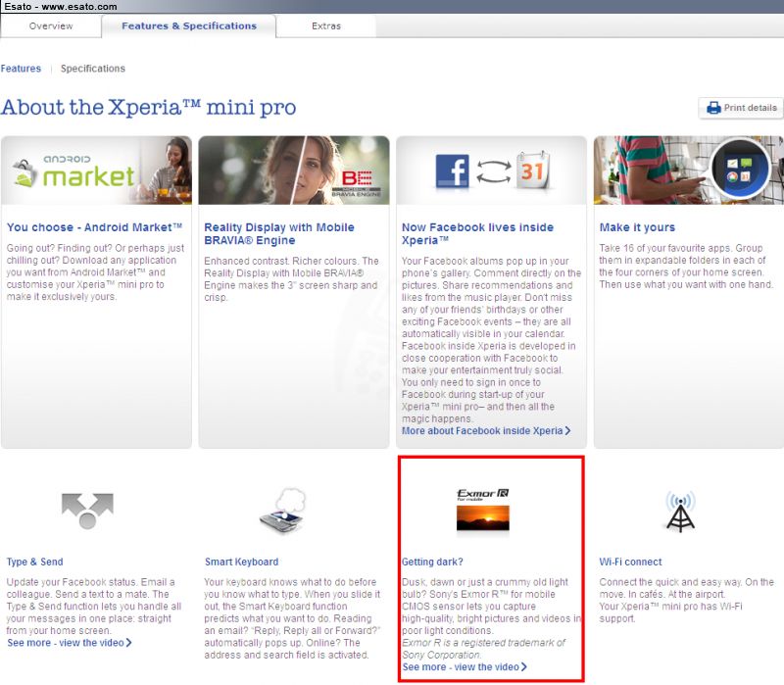Click the printer icon in Print details
This screenshot has height=685, width=784.
[x=713, y=108]
